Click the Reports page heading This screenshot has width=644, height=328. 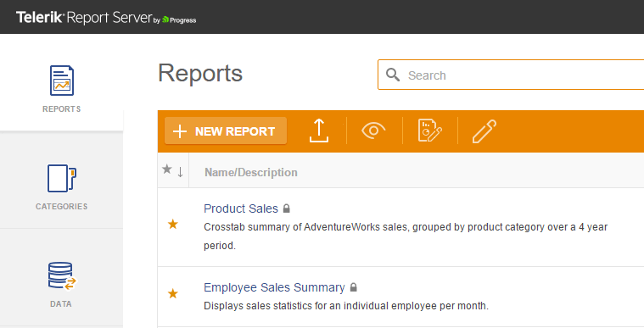[200, 74]
